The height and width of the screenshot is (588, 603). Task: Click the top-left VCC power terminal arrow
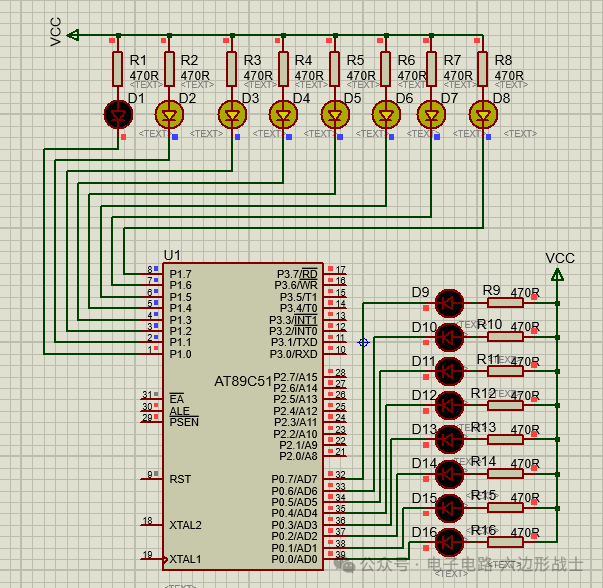[73, 35]
